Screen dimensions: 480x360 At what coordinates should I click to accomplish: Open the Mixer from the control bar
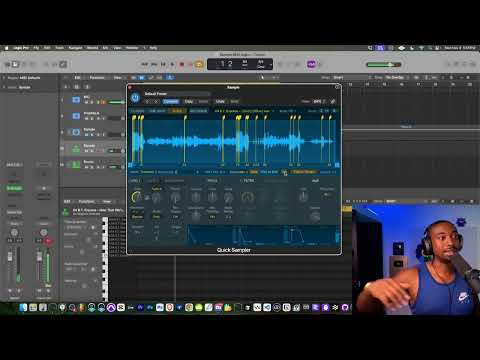pos(55,64)
